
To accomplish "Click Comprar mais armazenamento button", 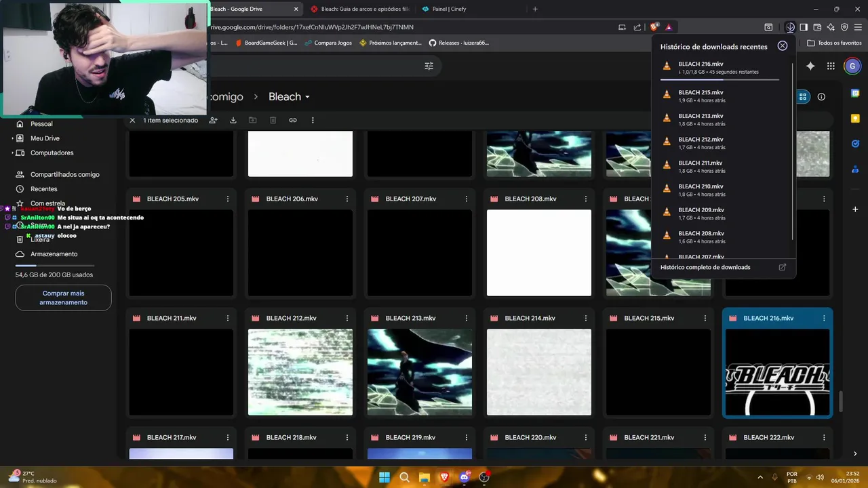I will [63, 298].
